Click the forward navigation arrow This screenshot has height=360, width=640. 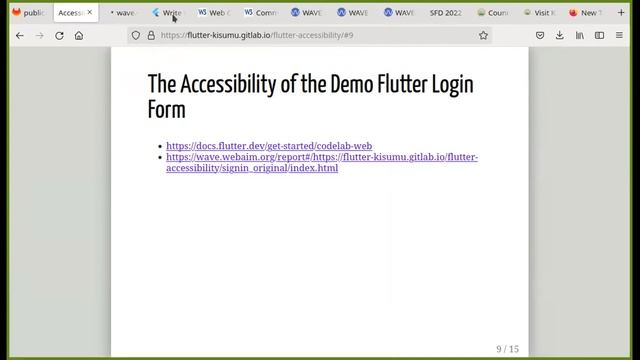(40, 36)
